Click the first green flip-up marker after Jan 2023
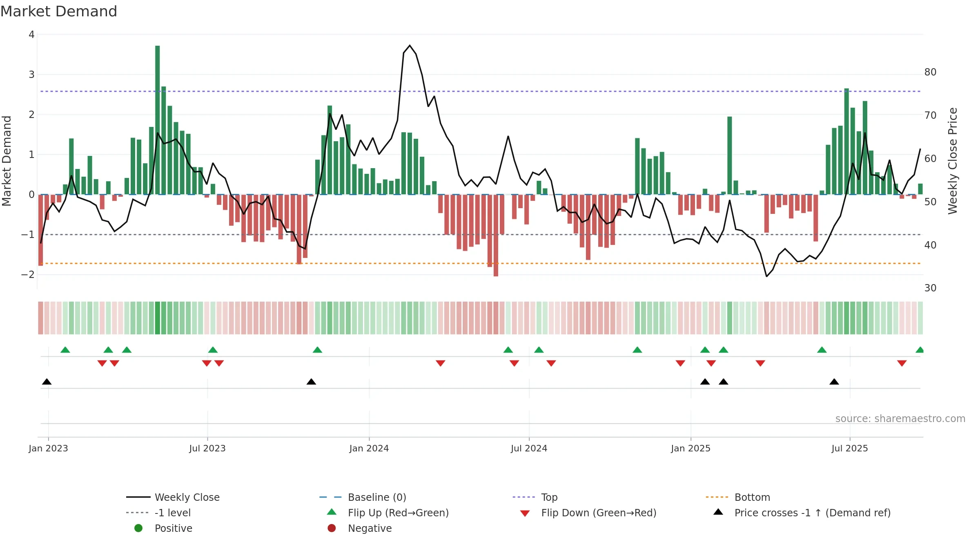Screen dimensions: 980x551 [x=65, y=350]
